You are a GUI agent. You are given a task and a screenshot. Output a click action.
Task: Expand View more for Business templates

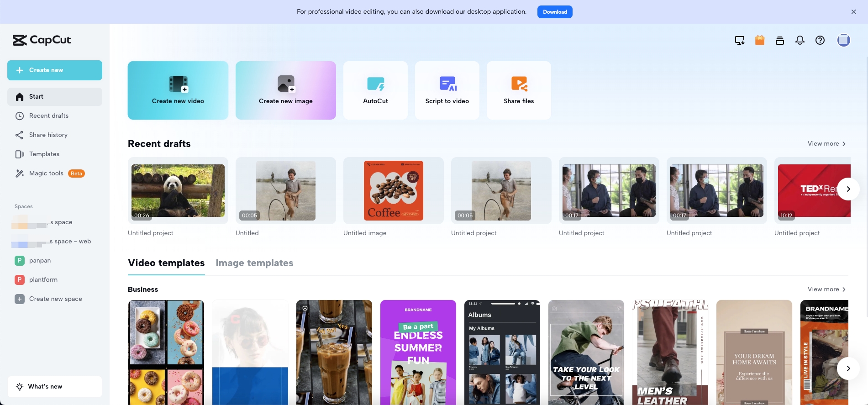click(826, 289)
